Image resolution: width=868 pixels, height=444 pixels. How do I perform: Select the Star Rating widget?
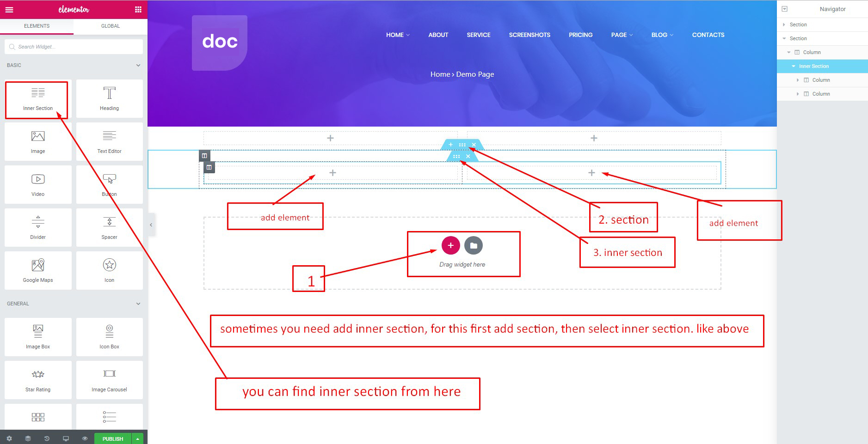pyautogui.click(x=38, y=380)
